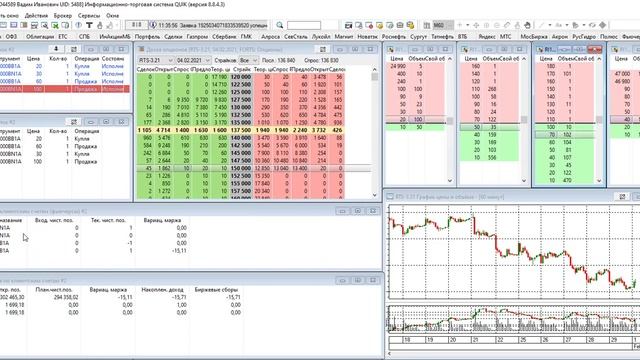Click the bold T toolbar icon

[89, 25]
